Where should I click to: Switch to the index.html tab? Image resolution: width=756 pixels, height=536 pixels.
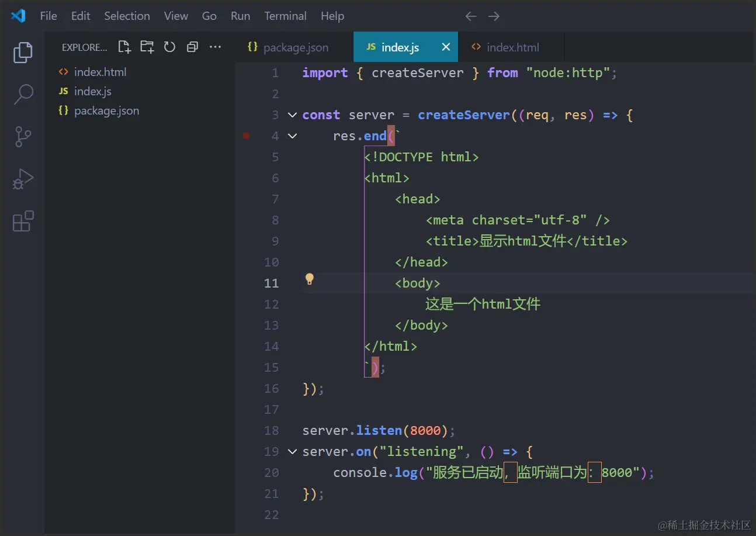pos(512,47)
